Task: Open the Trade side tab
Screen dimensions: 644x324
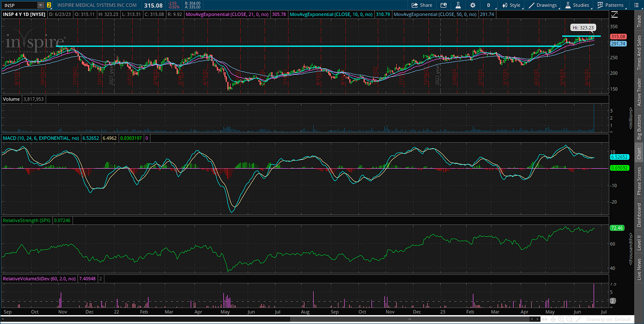Action: pos(639,22)
